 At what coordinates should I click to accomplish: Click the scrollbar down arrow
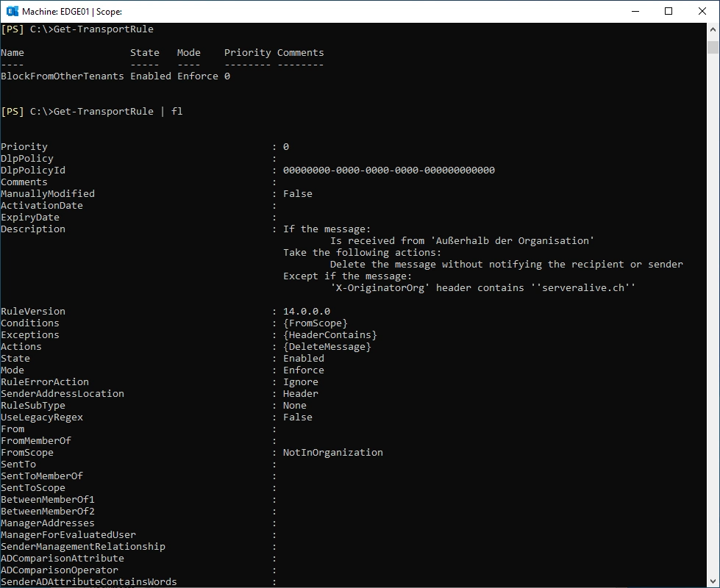[713, 581]
